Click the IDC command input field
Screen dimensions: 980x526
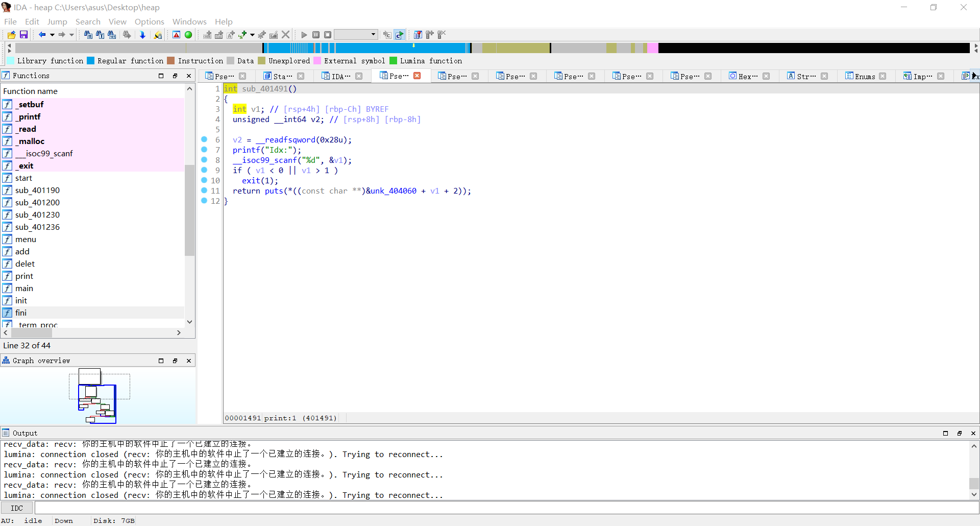(x=506, y=508)
